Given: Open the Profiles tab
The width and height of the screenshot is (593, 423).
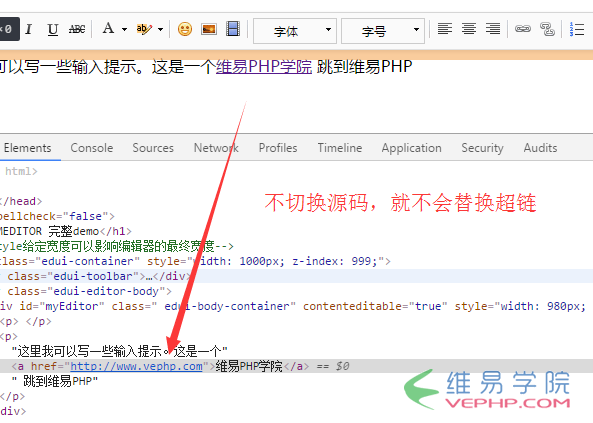Looking at the screenshot, I should [278, 148].
